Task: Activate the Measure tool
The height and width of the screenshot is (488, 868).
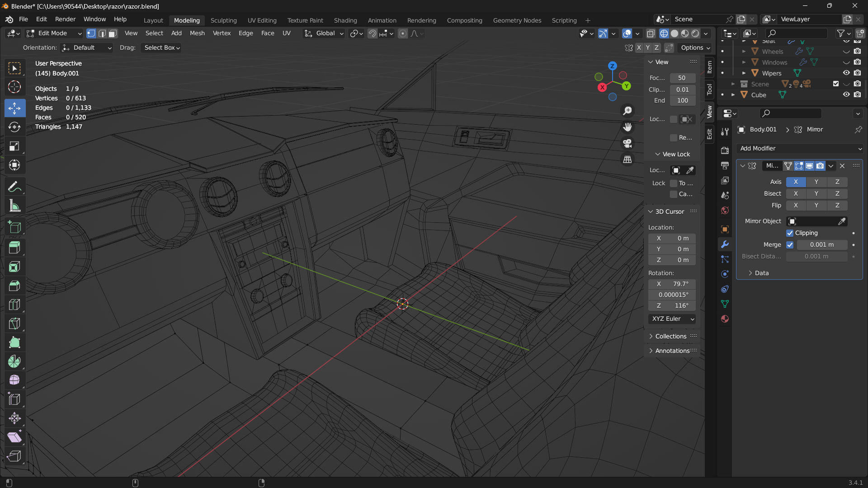Action: tap(14, 206)
